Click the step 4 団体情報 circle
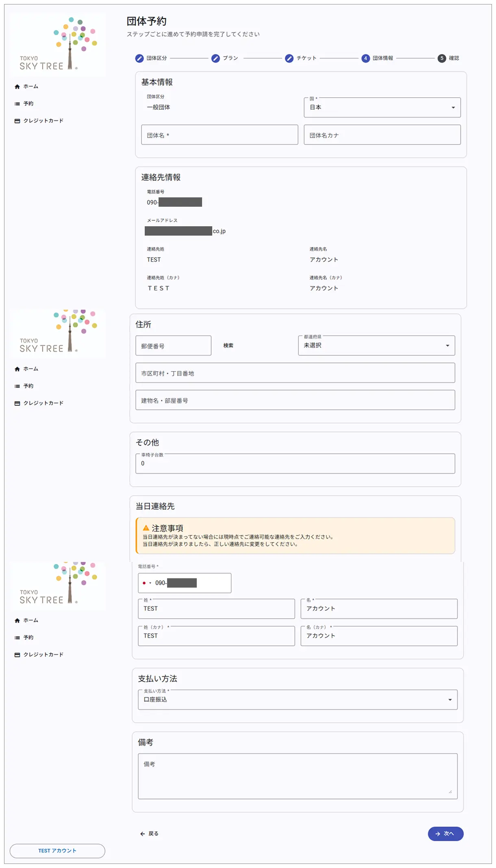496x868 pixels. [x=365, y=58]
